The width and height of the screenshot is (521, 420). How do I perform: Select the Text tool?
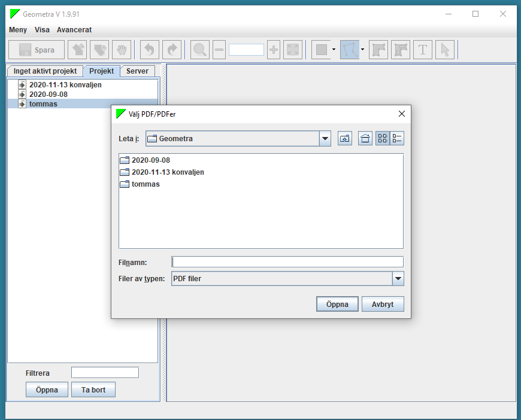point(423,50)
